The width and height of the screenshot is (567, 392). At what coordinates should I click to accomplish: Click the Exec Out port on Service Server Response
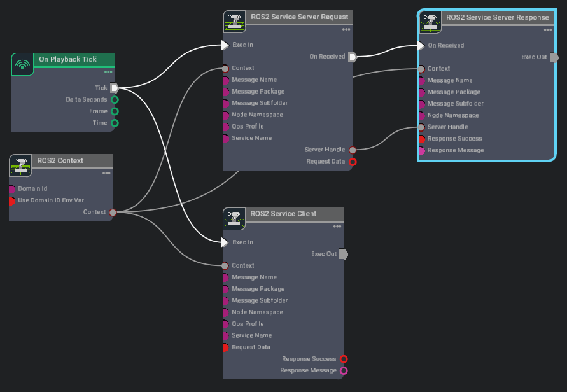click(553, 57)
